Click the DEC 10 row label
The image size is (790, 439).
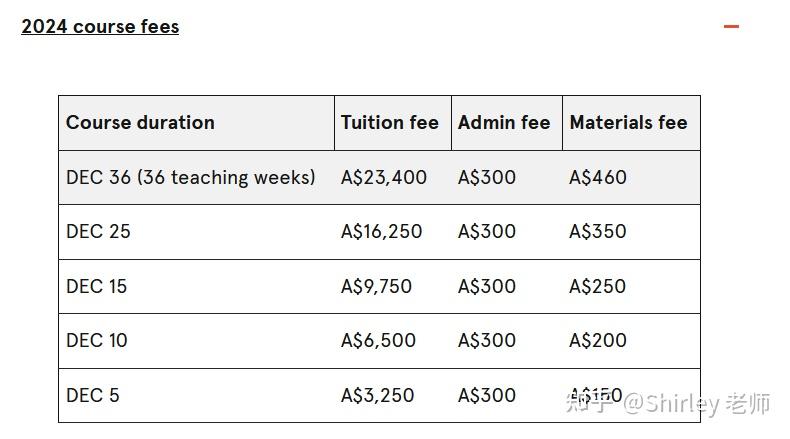(x=97, y=341)
